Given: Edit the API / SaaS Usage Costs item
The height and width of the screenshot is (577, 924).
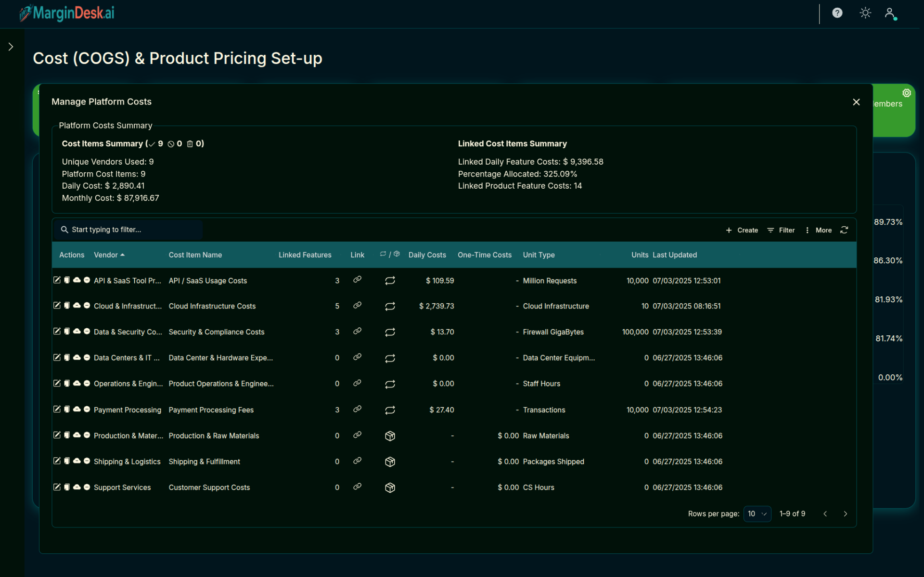Looking at the screenshot, I should pos(57,280).
